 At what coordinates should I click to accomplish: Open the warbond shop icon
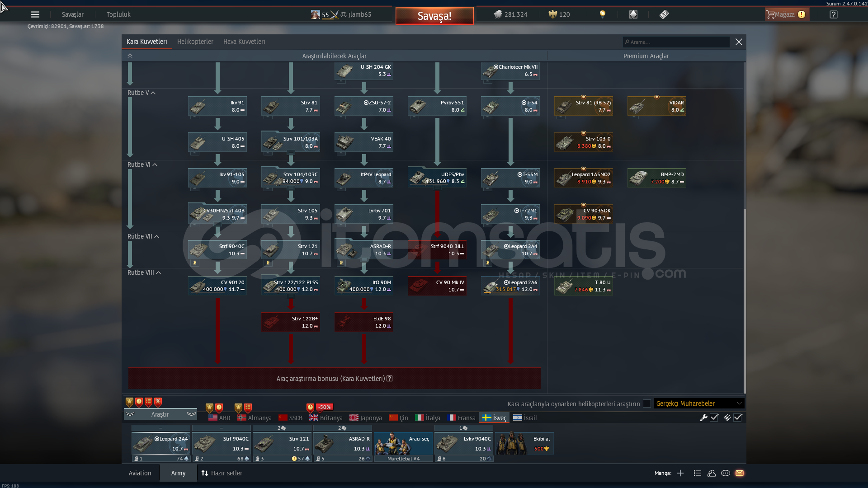pyautogui.click(x=633, y=14)
